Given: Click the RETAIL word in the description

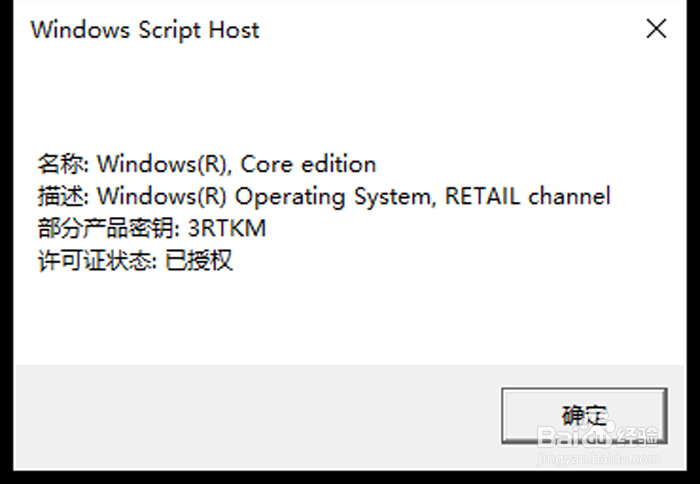Looking at the screenshot, I should pyautogui.click(x=484, y=196).
